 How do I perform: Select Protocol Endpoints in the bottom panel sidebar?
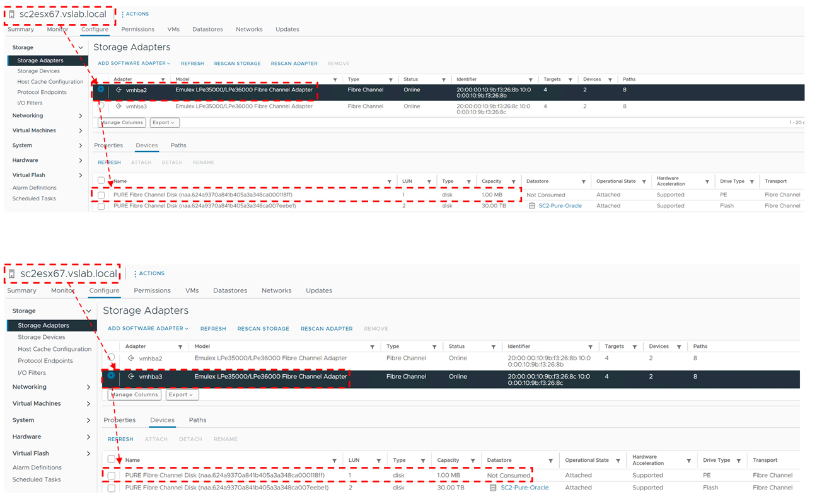tap(45, 361)
